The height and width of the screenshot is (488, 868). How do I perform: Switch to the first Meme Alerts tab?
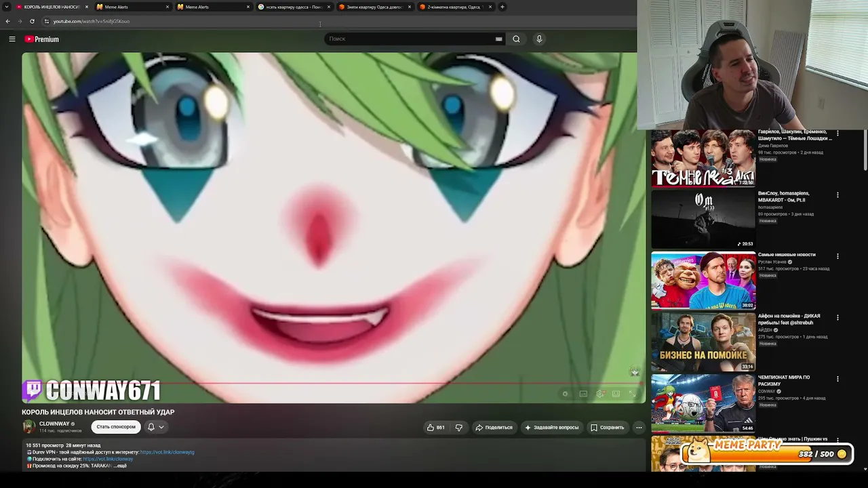pos(132,7)
